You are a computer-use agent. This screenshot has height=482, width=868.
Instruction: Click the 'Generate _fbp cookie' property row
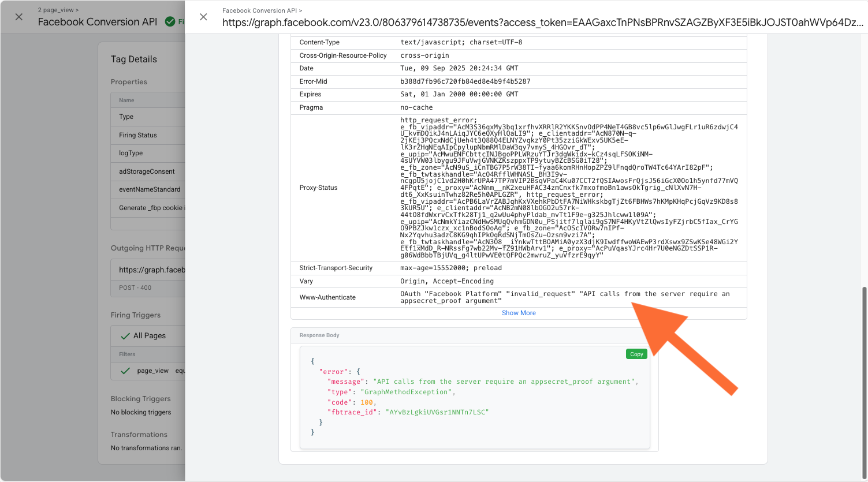tap(148, 208)
